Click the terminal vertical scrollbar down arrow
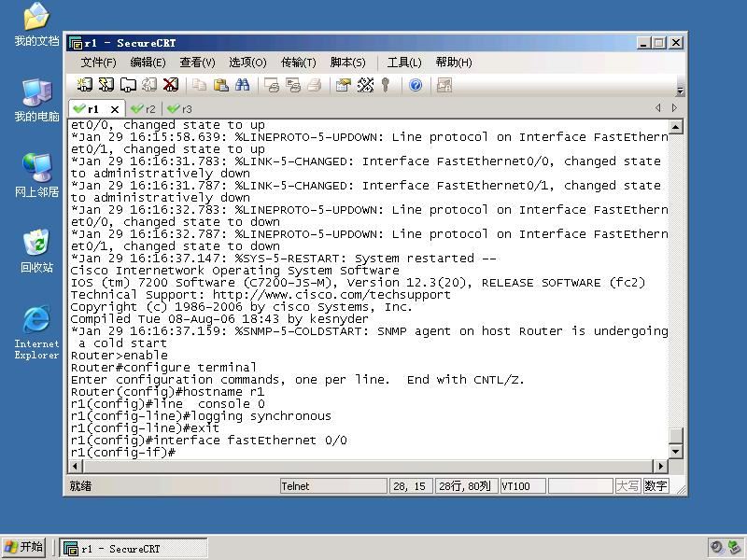Image resolution: width=747 pixels, height=560 pixels. click(x=675, y=451)
